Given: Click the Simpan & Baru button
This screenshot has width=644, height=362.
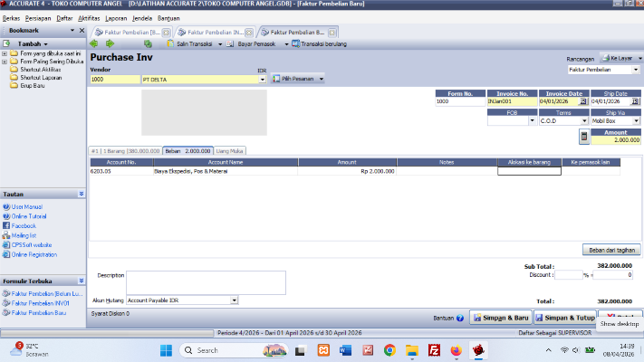Looking at the screenshot, I should click(501, 318).
